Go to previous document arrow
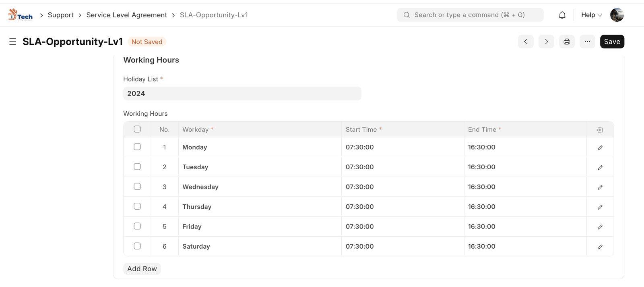 coord(525,42)
